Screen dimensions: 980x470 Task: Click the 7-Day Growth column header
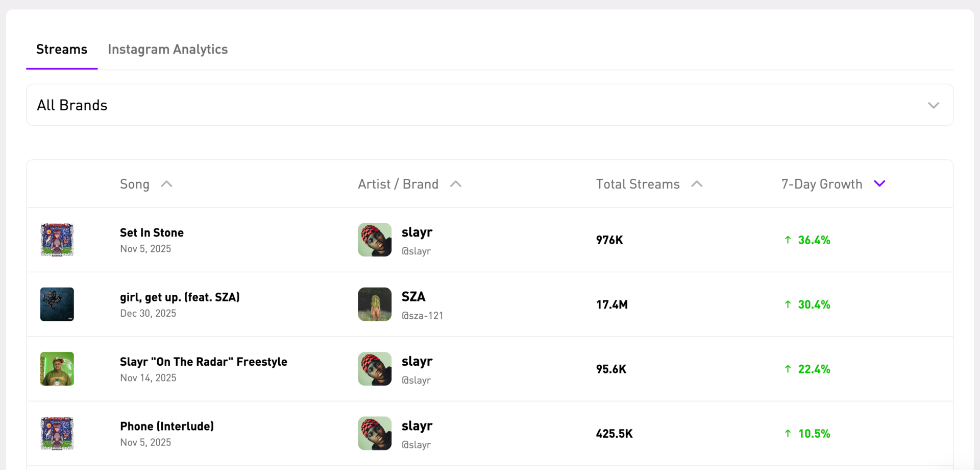[x=821, y=184]
